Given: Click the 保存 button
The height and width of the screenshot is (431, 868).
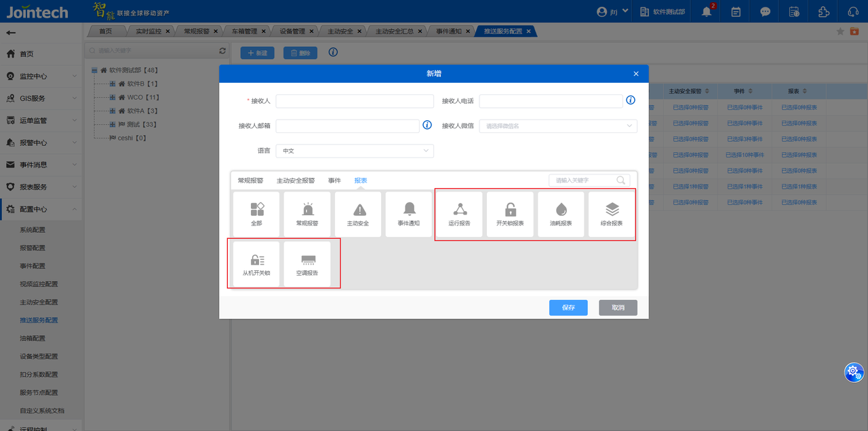Looking at the screenshot, I should [x=568, y=307].
